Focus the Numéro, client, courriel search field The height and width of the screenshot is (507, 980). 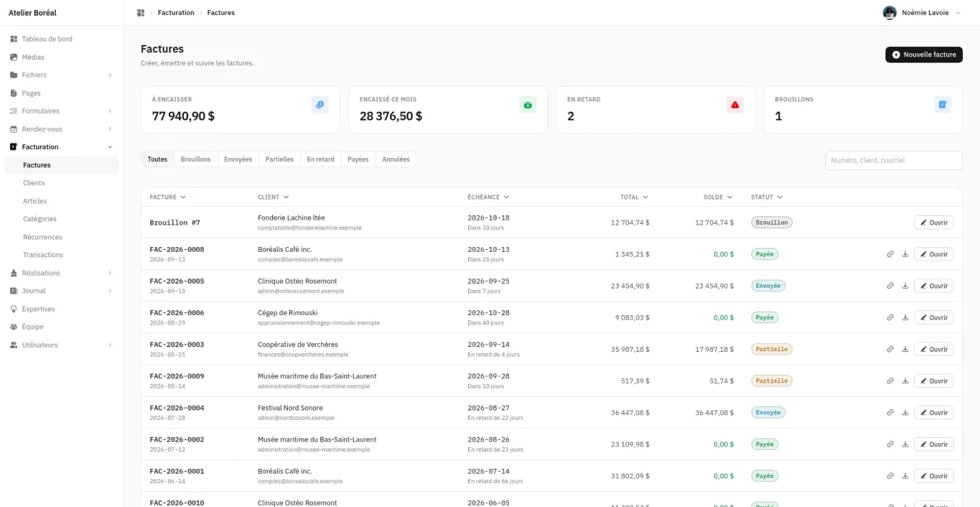click(894, 161)
